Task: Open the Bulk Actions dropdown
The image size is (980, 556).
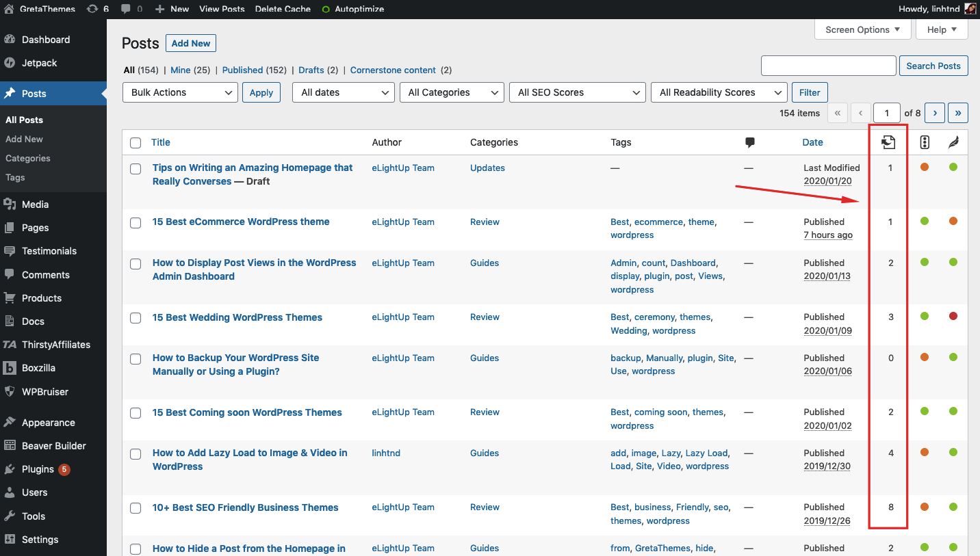Action: 180,92
